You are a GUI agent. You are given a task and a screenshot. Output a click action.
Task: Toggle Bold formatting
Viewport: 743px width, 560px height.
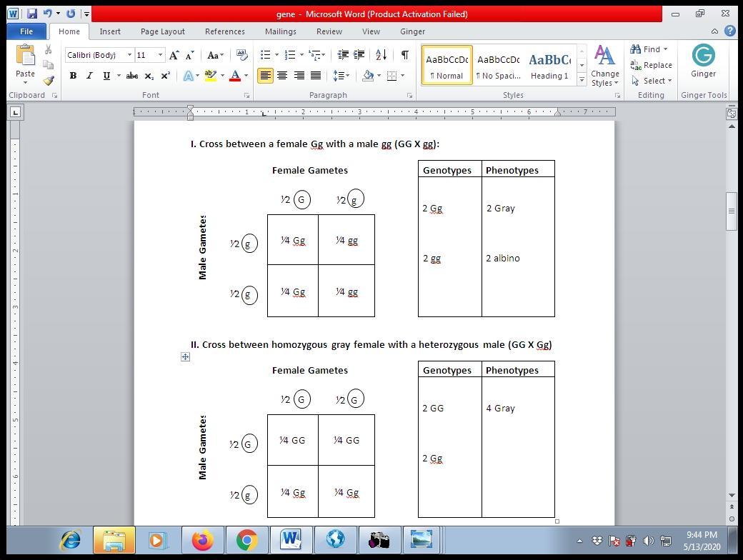pyautogui.click(x=73, y=75)
